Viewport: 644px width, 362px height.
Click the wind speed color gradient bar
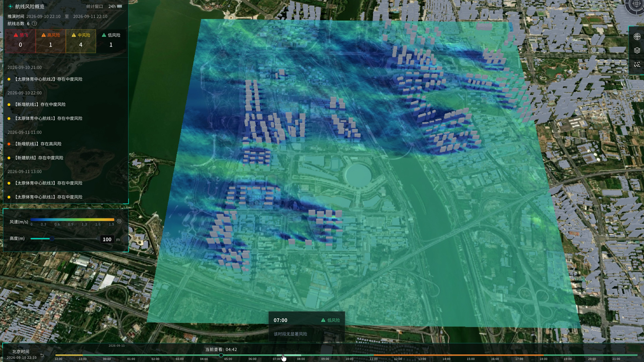pos(72,220)
